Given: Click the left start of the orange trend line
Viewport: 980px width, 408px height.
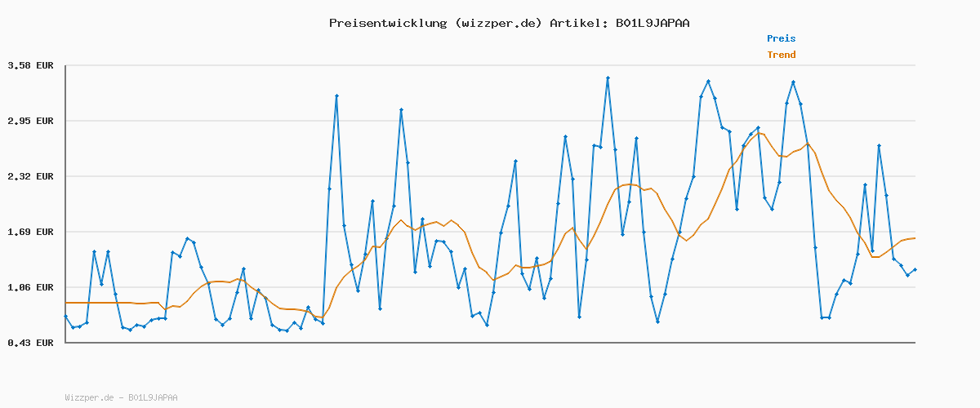Looking at the screenshot, I should click(67, 303).
